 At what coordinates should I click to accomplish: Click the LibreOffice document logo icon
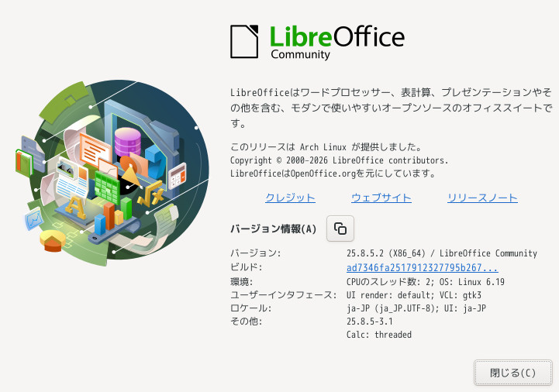244,41
